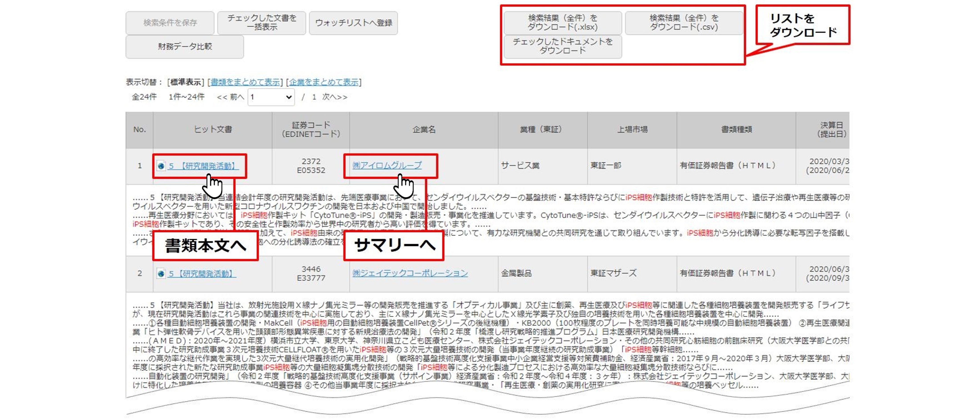This screenshot has width=980, height=419.
Task: Go to next page 次へ>>
Action: (334, 97)
